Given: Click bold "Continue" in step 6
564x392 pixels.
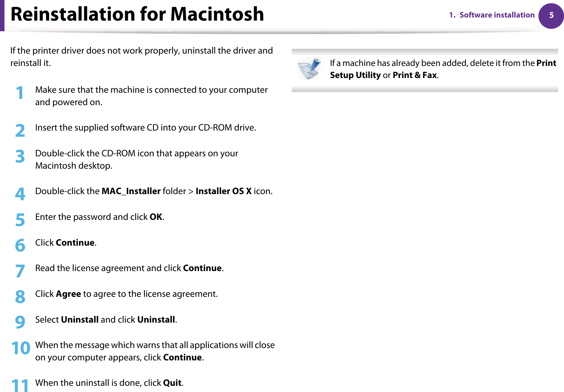Looking at the screenshot, I should [75, 243].
